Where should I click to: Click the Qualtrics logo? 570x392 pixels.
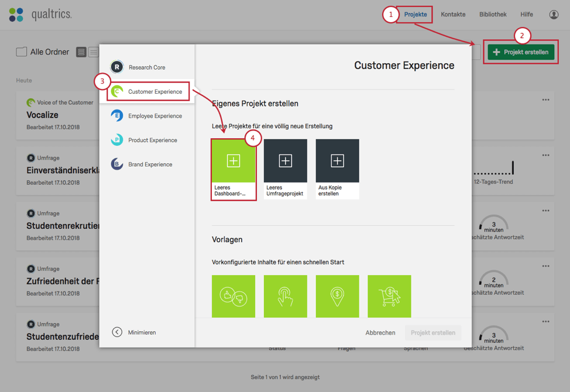[x=40, y=15]
